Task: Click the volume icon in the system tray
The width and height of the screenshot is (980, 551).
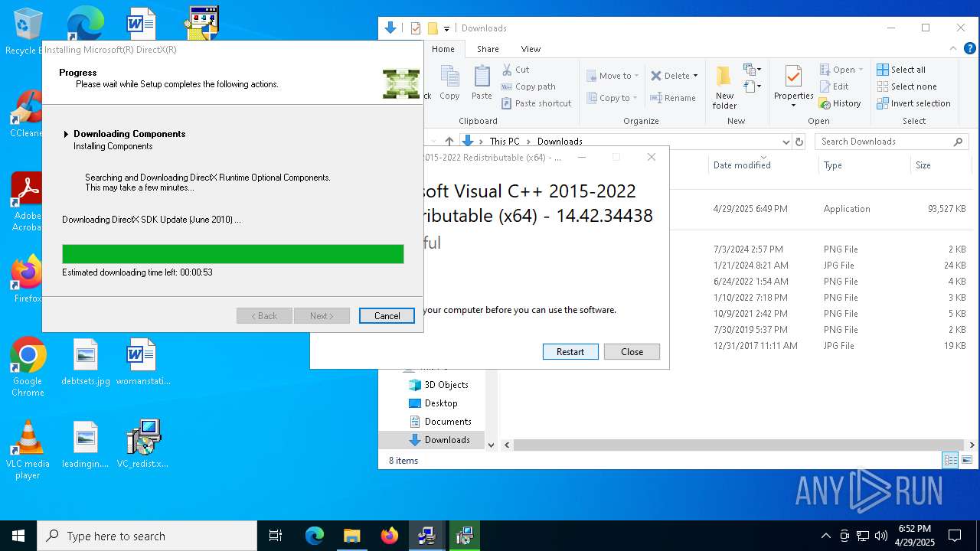Action: coord(881,536)
